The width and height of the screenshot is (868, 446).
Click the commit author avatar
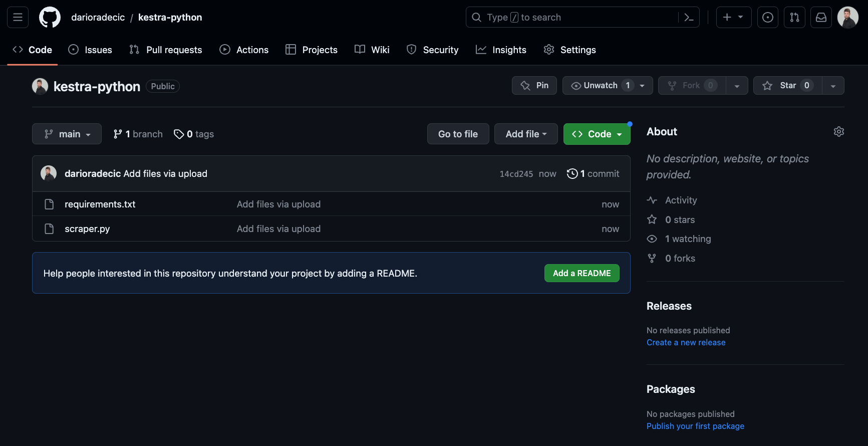[49, 173]
